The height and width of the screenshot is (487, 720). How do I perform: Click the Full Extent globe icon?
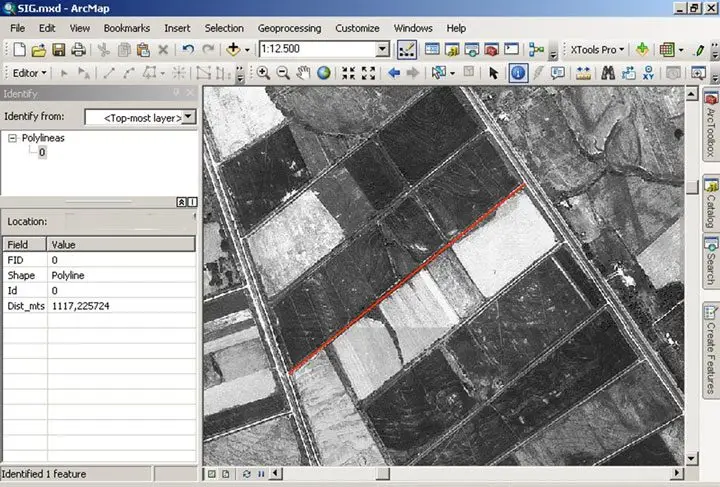324,73
